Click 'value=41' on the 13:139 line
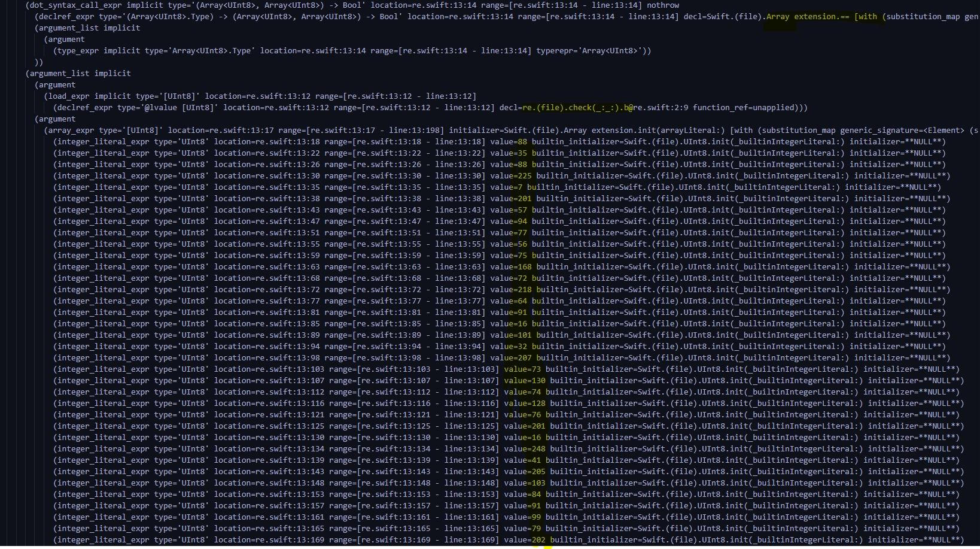This screenshot has height=549, width=980. (522, 460)
